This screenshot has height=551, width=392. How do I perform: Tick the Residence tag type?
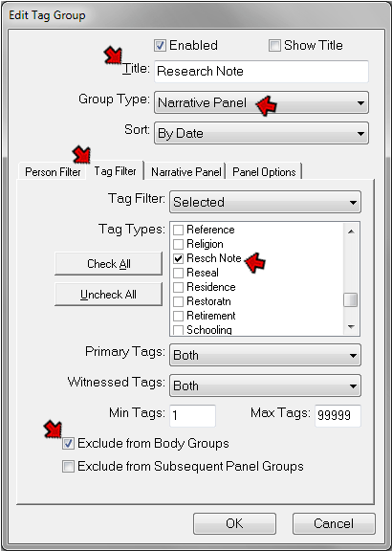pos(179,287)
